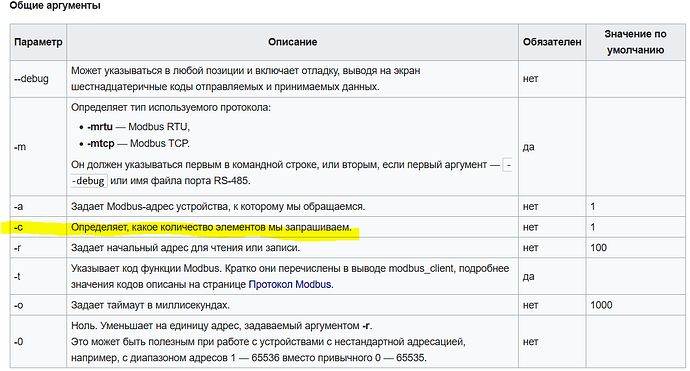Click default value 100 for -r

point(598,248)
